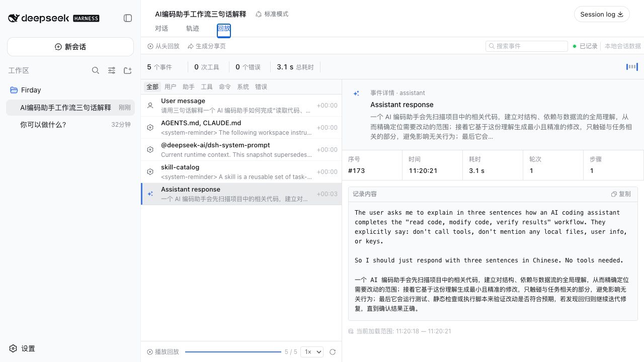
Task: Click the 耗时 3.1 s cell
Action: [x=493, y=165]
